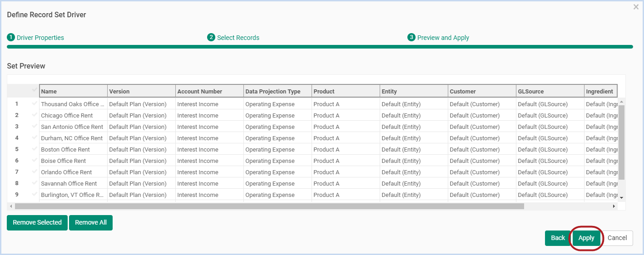Viewport: 644px width, 255px height.
Task: Toggle the select-all checkmark in header
Action: 35,90
